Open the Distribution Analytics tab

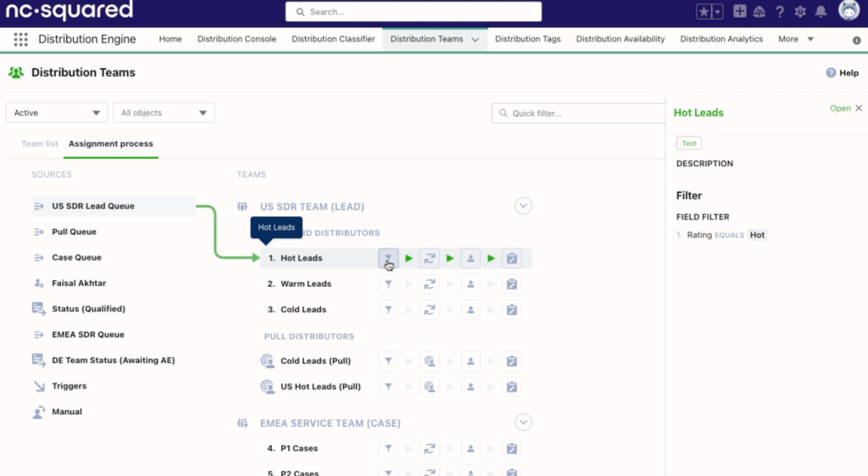coord(721,39)
